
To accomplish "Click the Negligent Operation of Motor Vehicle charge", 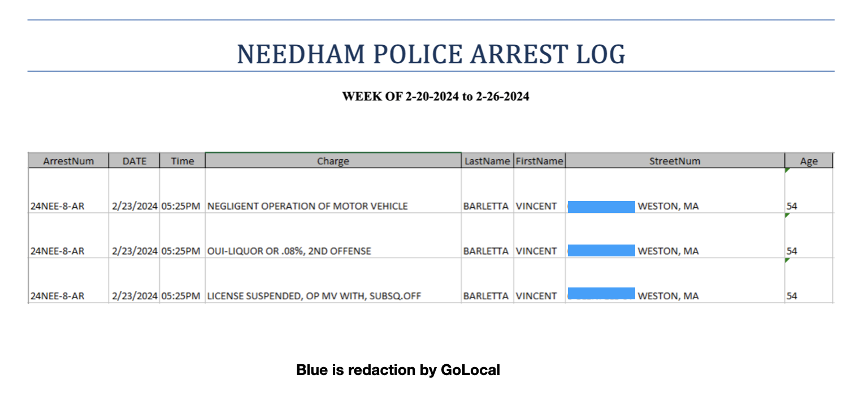I will [x=307, y=206].
